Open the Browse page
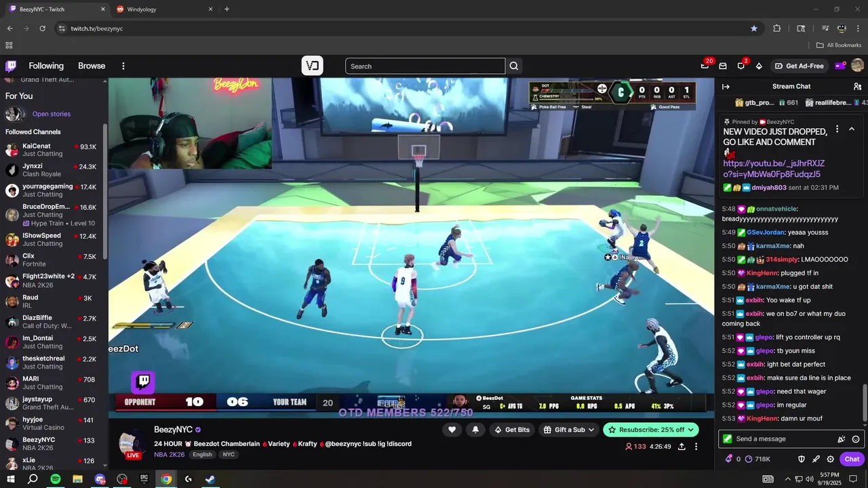 pyautogui.click(x=92, y=66)
